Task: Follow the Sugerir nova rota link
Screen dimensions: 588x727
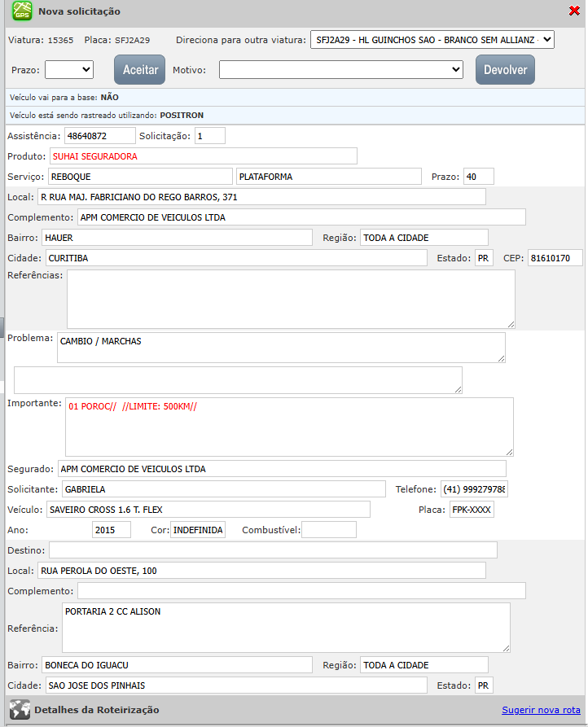Action: pyautogui.click(x=541, y=710)
